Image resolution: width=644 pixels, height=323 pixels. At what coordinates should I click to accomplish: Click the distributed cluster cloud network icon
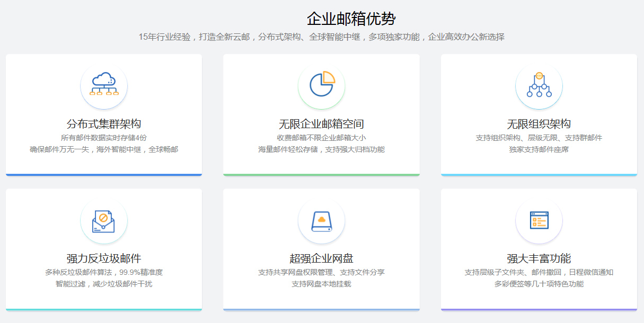click(104, 85)
